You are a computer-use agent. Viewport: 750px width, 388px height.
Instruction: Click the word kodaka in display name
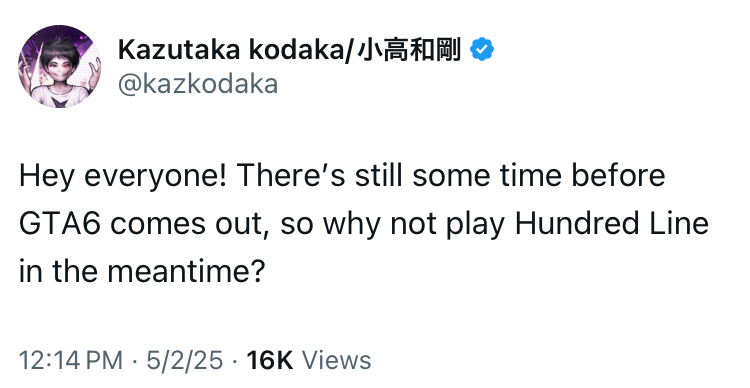click(295, 50)
